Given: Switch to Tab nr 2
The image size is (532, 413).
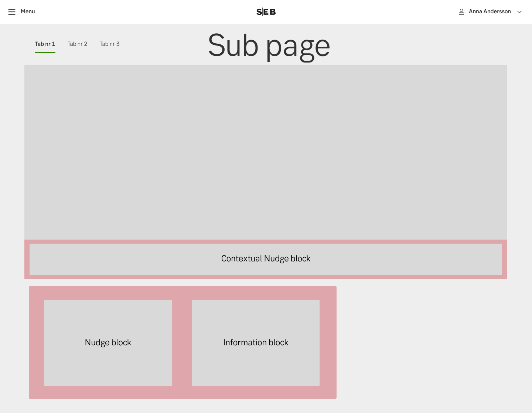Looking at the screenshot, I should (x=77, y=44).
